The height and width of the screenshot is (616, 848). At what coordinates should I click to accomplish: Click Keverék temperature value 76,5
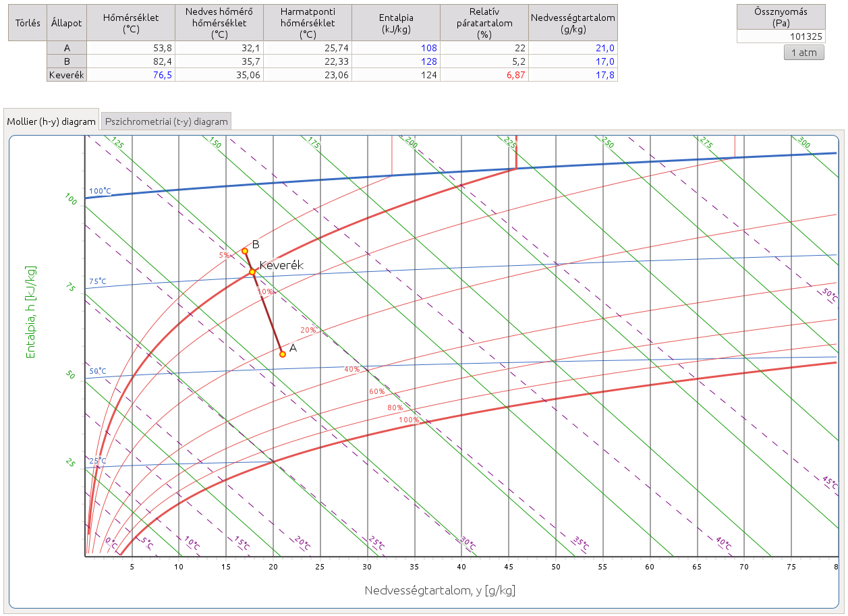coord(131,75)
